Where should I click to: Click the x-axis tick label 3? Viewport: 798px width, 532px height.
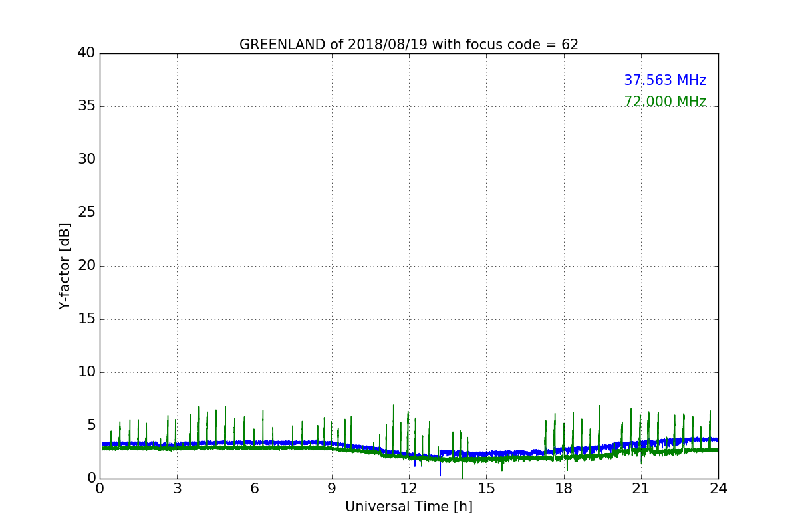[x=177, y=489]
